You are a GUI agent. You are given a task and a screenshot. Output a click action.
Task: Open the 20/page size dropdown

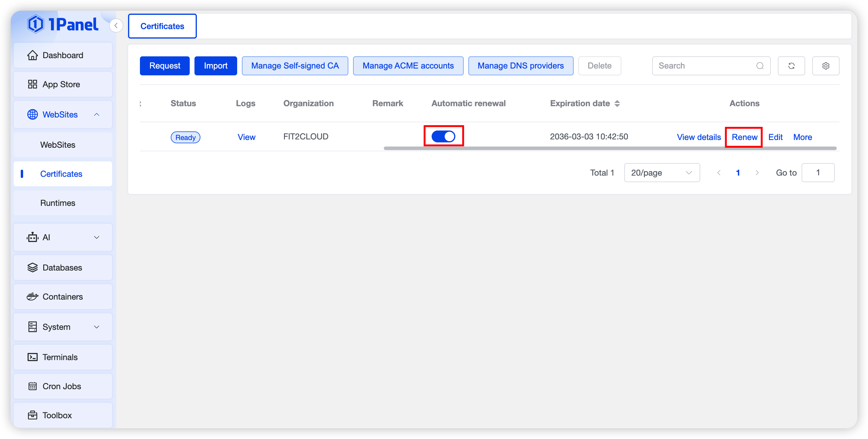661,173
